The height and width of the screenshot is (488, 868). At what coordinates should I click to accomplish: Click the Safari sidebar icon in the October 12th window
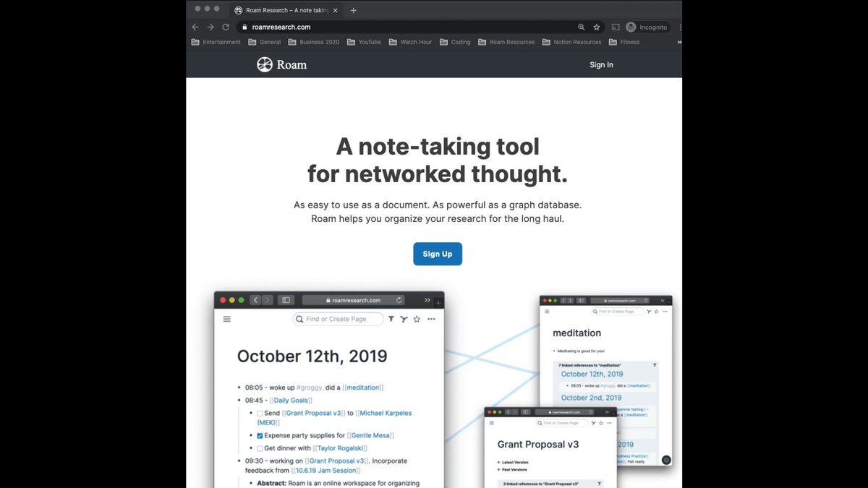tap(286, 300)
